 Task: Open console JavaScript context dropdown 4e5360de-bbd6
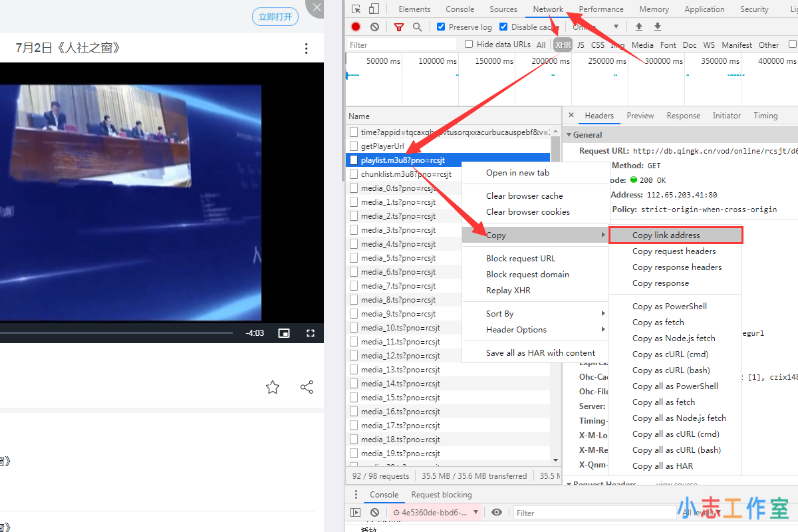[x=436, y=513]
